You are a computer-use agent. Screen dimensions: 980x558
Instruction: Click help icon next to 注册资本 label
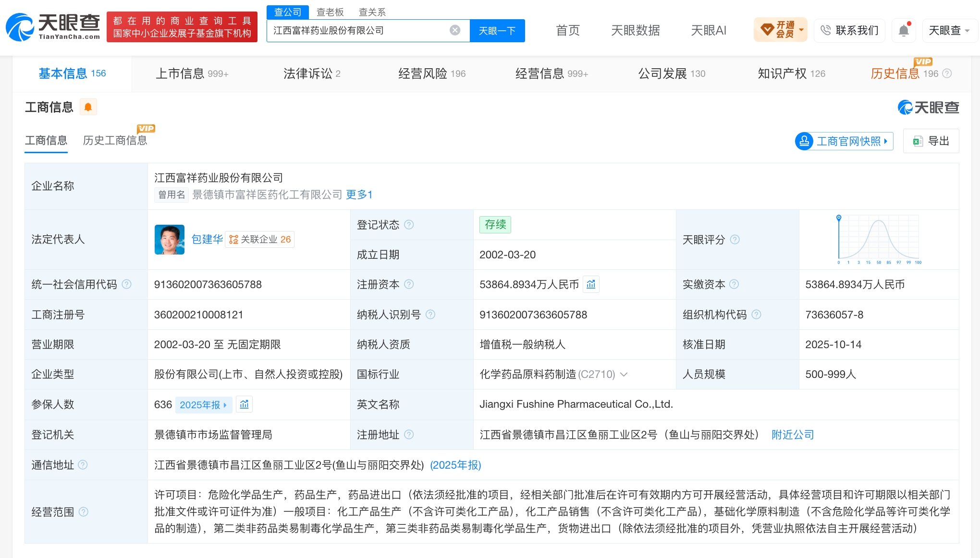[409, 284]
